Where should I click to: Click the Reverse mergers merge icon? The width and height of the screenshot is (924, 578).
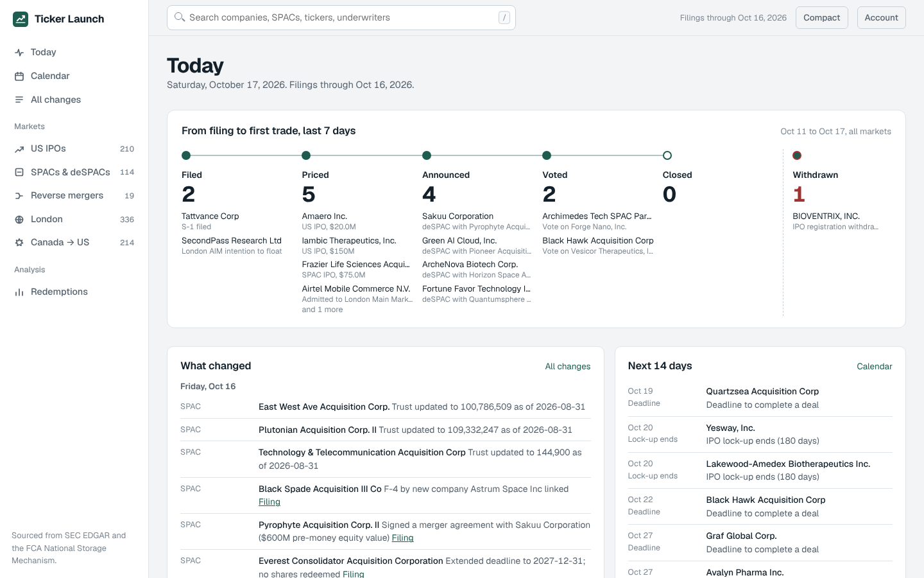pyautogui.click(x=19, y=196)
